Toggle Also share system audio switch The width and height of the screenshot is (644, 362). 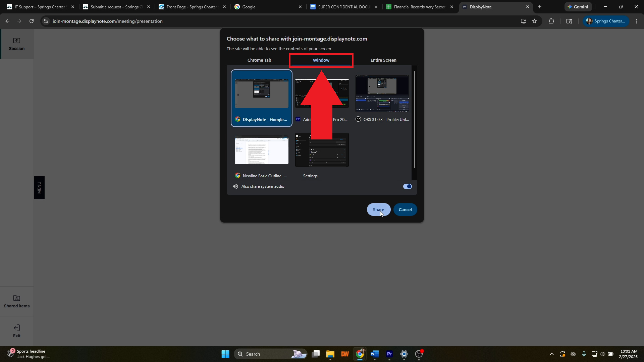tap(407, 186)
